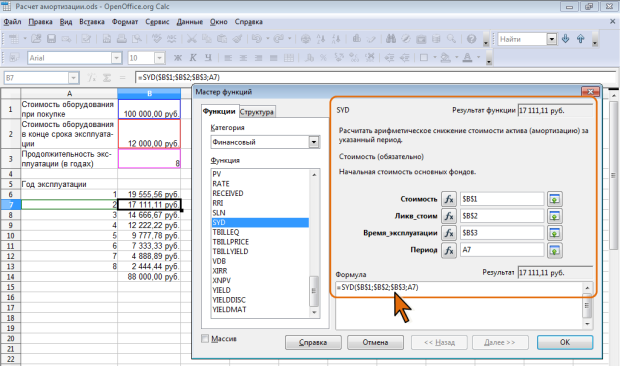Screen dimensions: 620x366
Task: Click the Find Next down arrow
Action: pos(566,39)
